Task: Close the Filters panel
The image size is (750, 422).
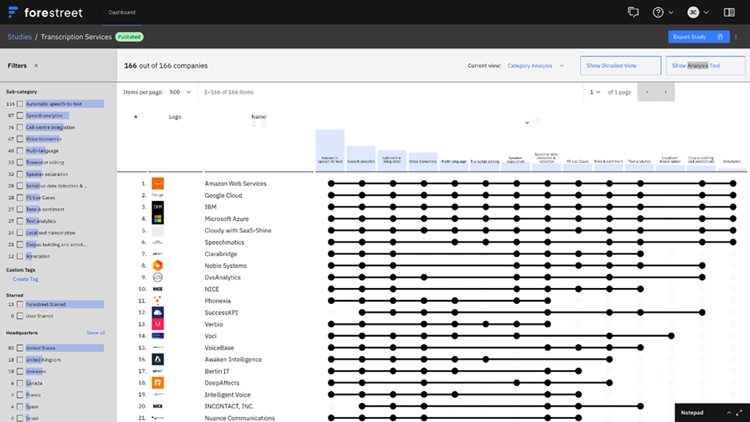Action: click(x=36, y=66)
